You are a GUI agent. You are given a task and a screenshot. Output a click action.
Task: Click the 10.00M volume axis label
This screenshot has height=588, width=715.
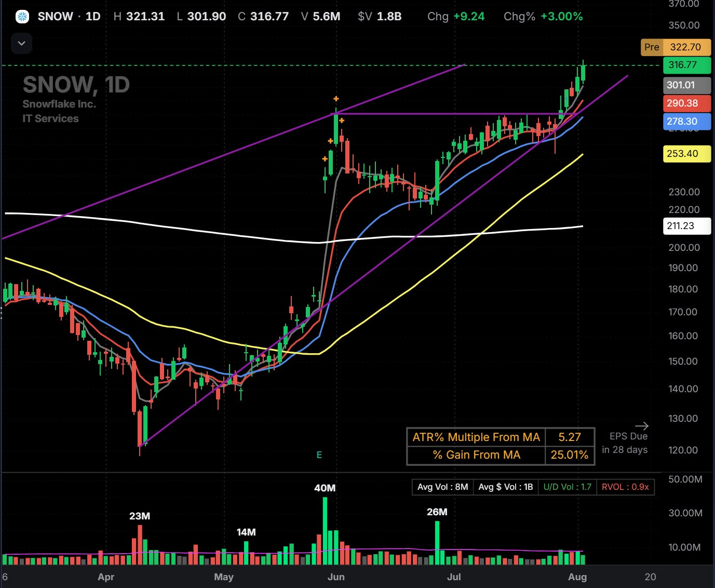tap(685, 547)
